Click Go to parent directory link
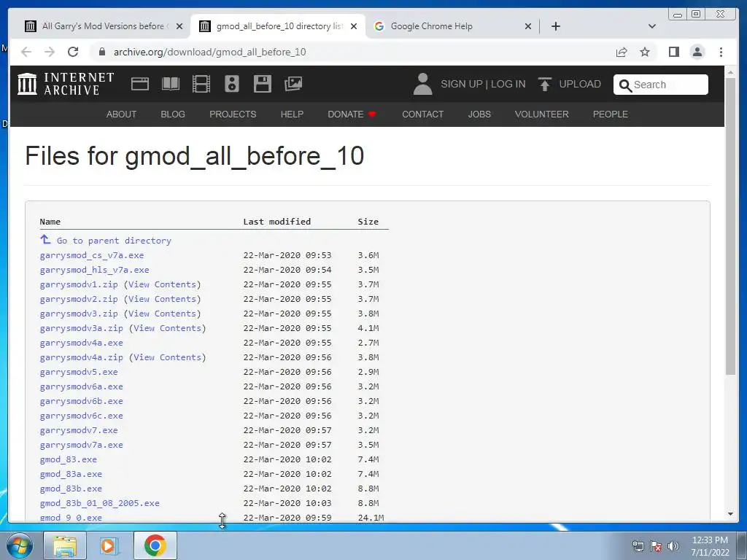The image size is (747, 560). 114,241
